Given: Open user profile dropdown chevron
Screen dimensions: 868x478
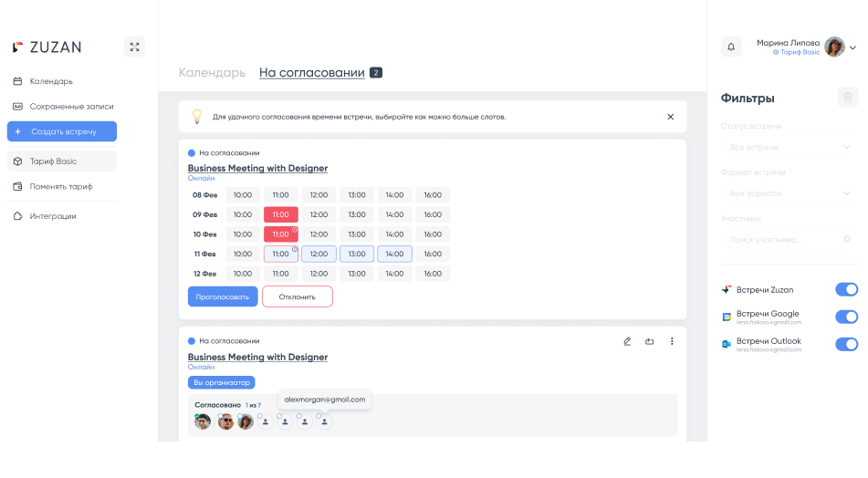Looking at the screenshot, I should pyautogui.click(x=853, y=48).
